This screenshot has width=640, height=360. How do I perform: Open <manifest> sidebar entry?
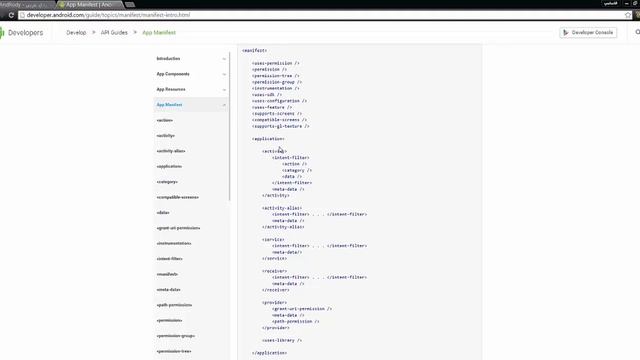pyautogui.click(x=167, y=274)
